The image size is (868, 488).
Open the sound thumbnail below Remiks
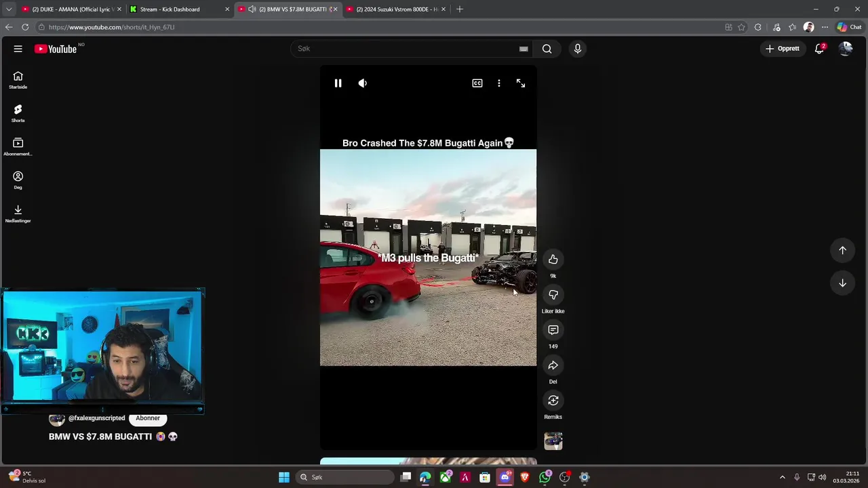pyautogui.click(x=553, y=441)
